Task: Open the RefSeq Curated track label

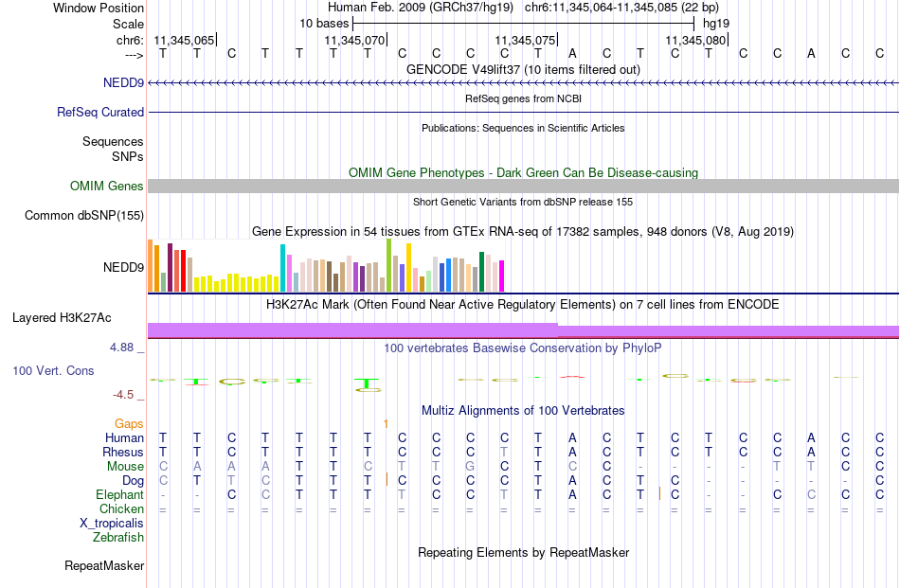Action: coord(100,112)
